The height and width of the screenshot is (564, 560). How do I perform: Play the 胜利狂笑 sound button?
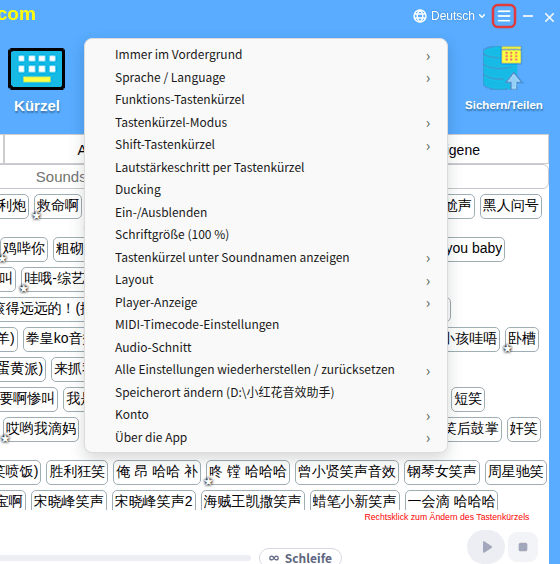(77, 472)
